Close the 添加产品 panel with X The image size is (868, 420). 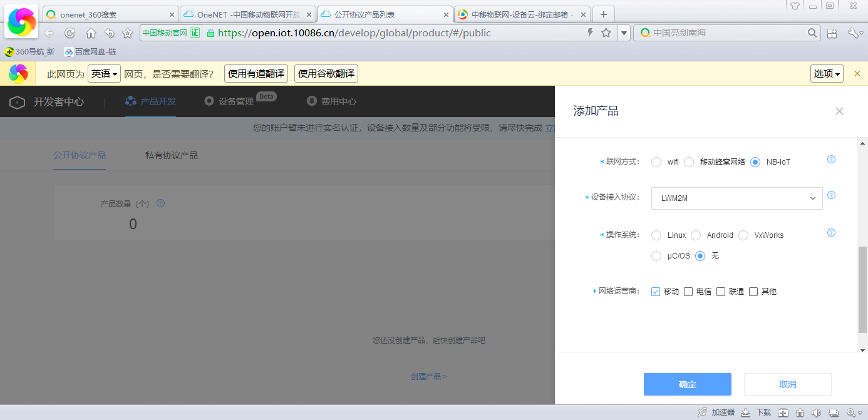[840, 111]
